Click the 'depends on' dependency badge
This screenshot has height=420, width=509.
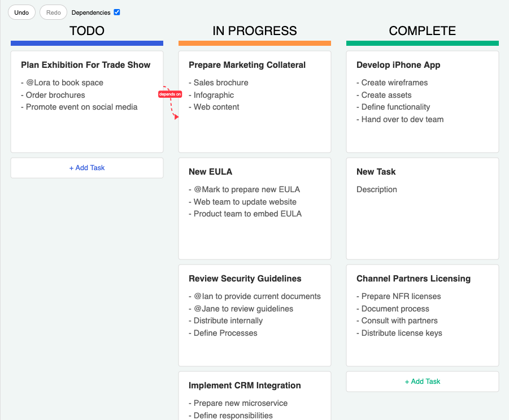tap(170, 94)
